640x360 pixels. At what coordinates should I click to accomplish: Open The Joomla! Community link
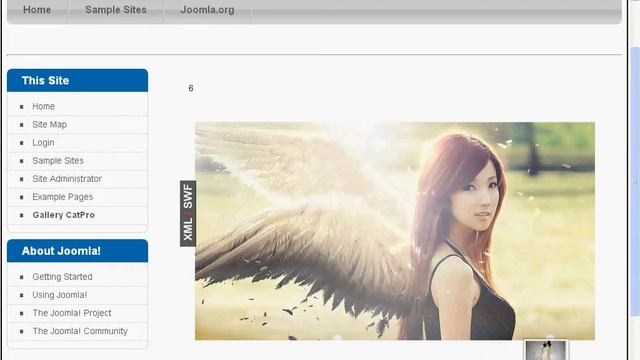[x=80, y=331]
